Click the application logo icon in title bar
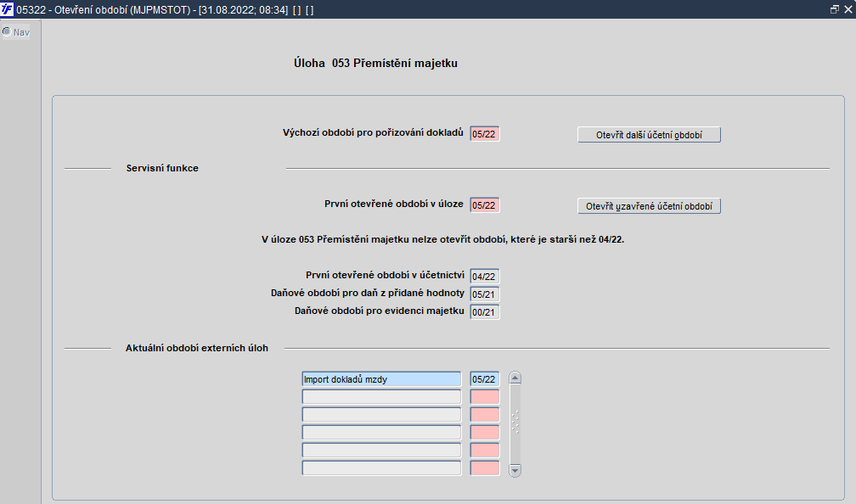 (8, 8)
